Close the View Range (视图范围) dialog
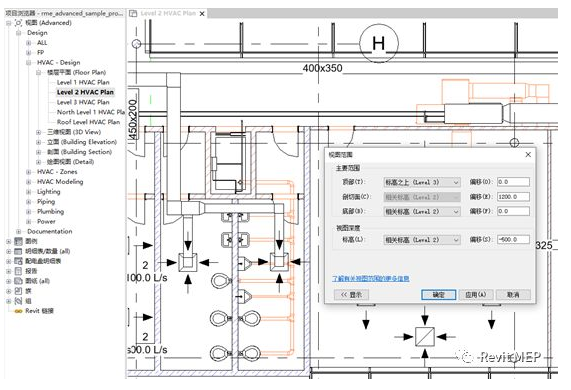 pos(528,155)
